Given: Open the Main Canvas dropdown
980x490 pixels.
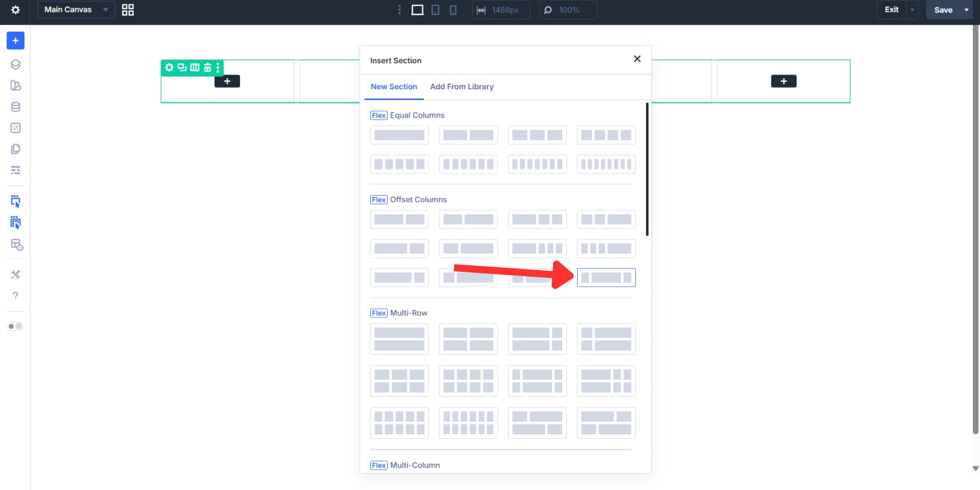Looking at the screenshot, I should click(x=76, y=9).
